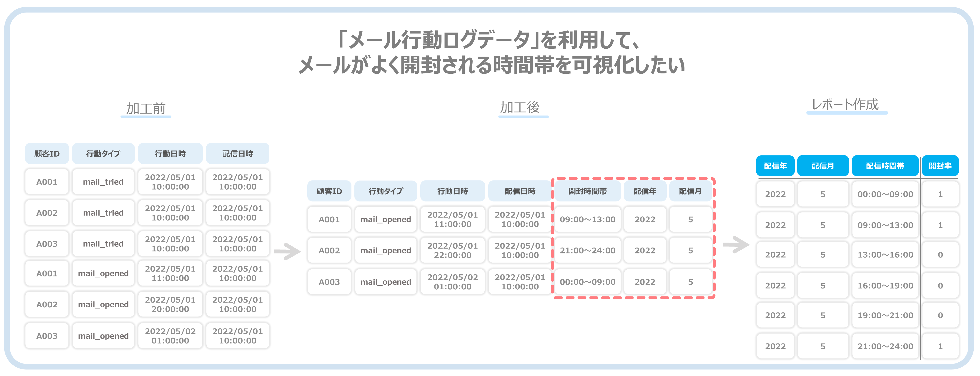Select 顧客ID header in 加工前 table
The height and width of the screenshot is (376, 980).
pos(47,154)
